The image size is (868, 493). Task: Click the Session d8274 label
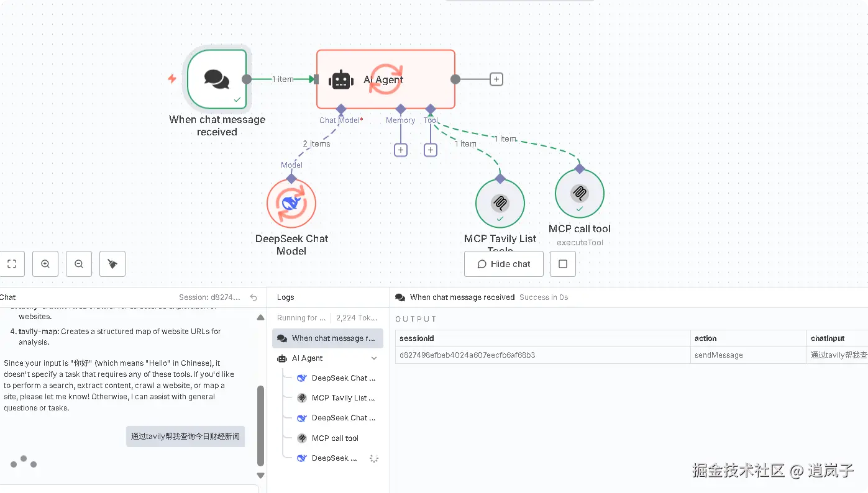click(209, 297)
